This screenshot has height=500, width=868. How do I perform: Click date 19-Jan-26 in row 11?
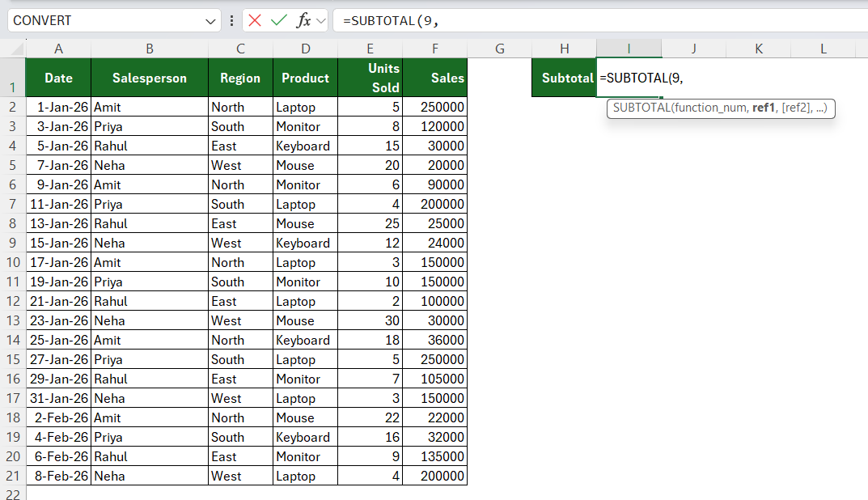58,282
